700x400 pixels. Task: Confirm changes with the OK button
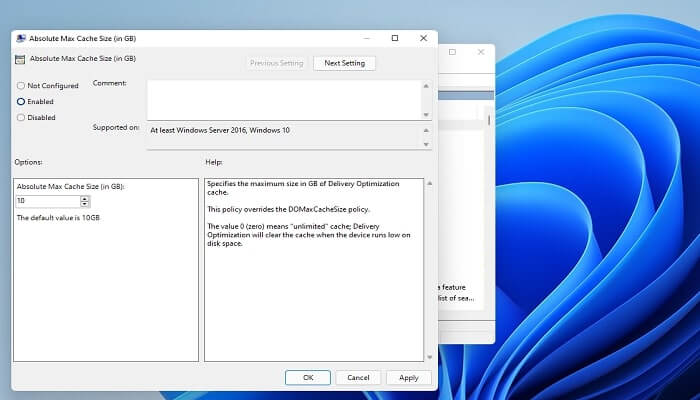307,377
